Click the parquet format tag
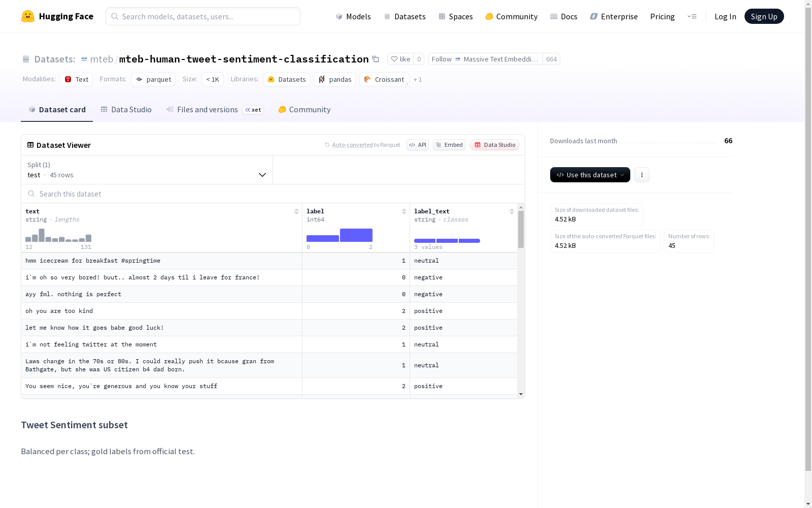This screenshot has height=508, width=812. click(153, 79)
